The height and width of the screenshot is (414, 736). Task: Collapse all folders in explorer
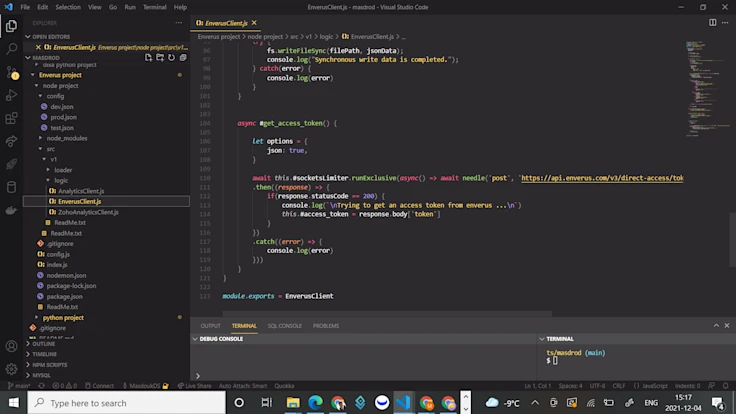[x=183, y=57]
